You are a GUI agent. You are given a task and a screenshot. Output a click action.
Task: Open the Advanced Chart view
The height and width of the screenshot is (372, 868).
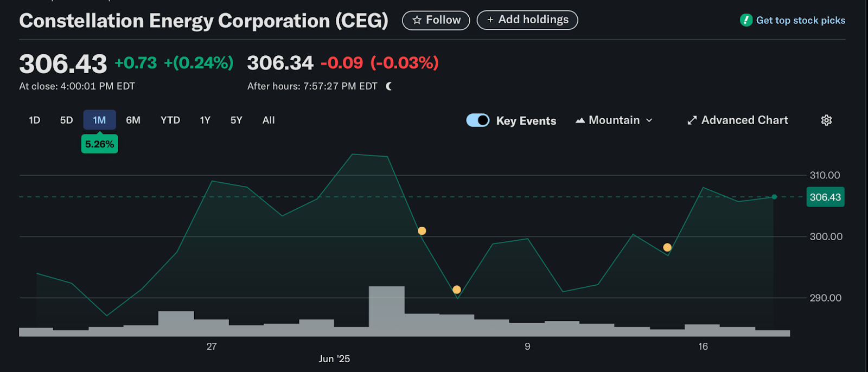coord(738,120)
